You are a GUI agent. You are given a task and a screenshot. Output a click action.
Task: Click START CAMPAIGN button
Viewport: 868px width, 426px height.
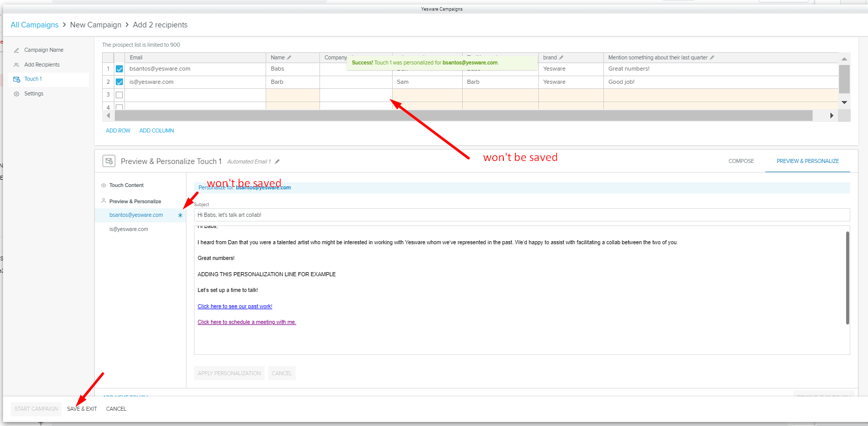36,409
